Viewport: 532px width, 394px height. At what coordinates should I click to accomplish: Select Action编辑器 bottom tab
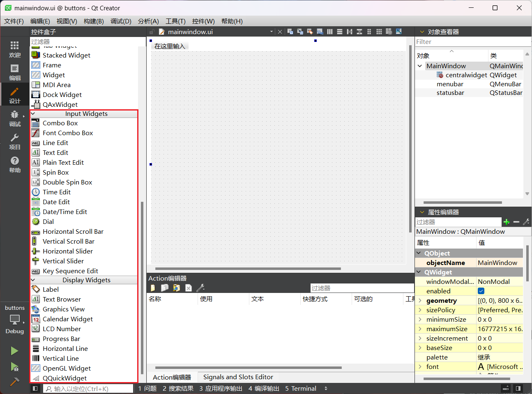click(x=172, y=377)
